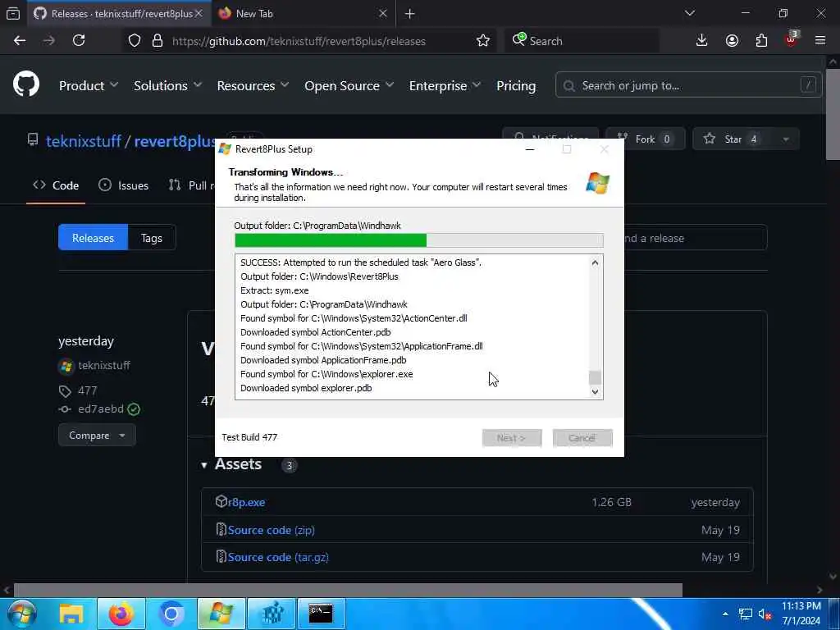Image resolution: width=840 pixels, height=630 pixels.
Task: Click network tray icon
Action: pos(745,614)
